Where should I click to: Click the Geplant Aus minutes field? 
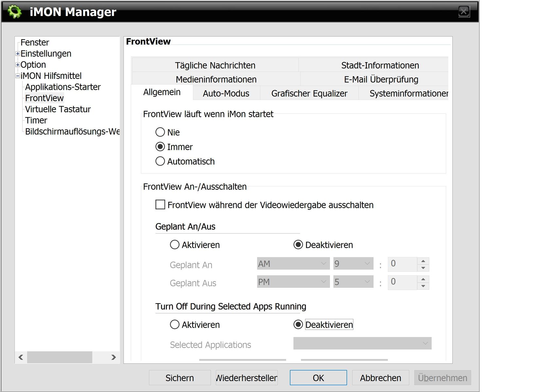(x=402, y=282)
